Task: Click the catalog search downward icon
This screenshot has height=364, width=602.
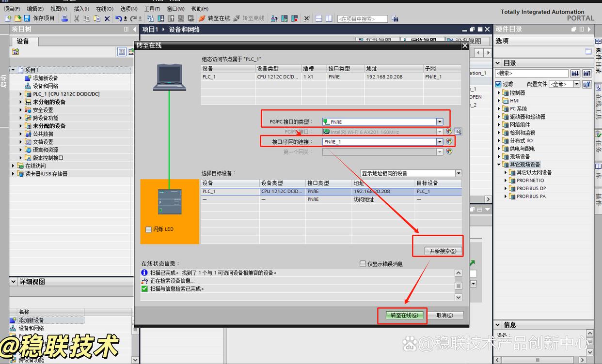Action: pyautogui.click(x=575, y=73)
